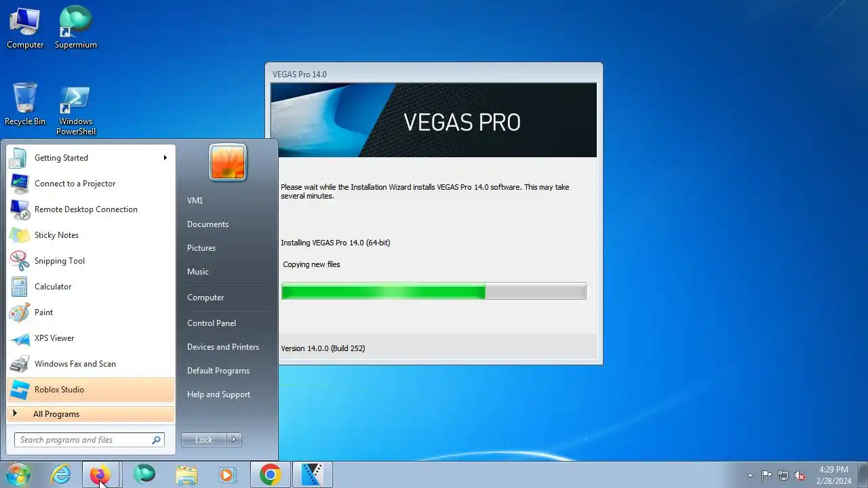Open Windows Media Player from the taskbar
Image resolution: width=868 pixels, height=488 pixels.
pyautogui.click(x=228, y=474)
